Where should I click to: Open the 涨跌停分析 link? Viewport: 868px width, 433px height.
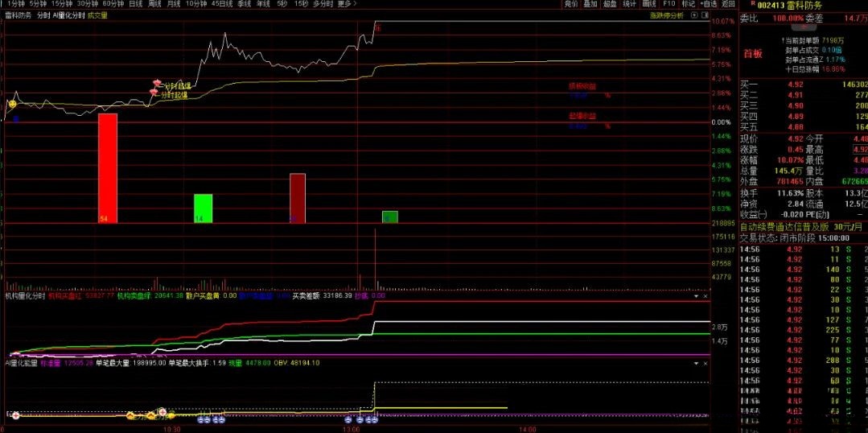(x=666, y=14)
